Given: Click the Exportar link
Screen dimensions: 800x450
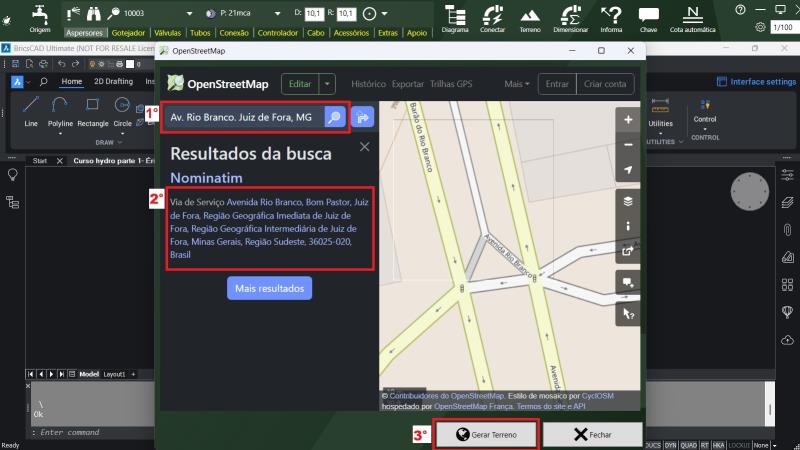Looking at the screenshot, I should 408,84.
